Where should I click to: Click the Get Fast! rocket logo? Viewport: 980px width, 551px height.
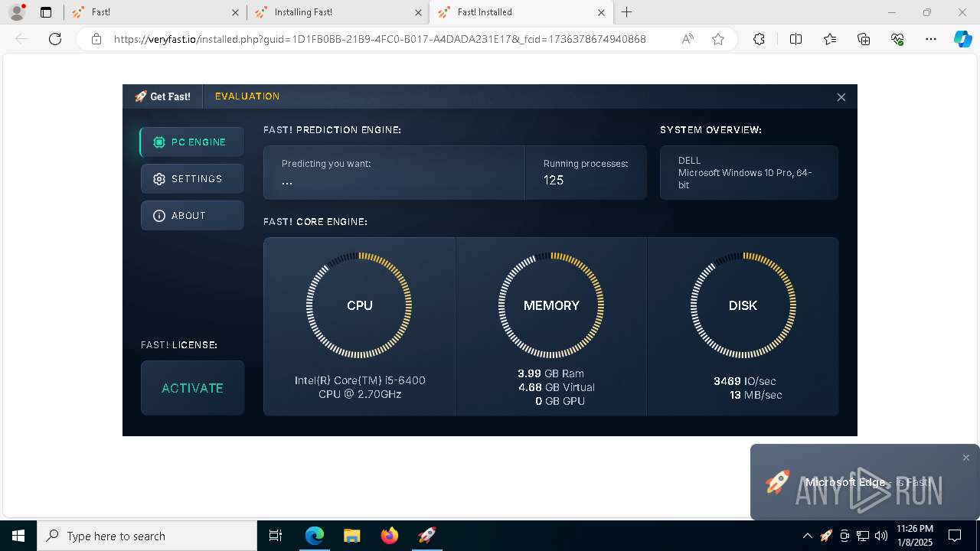coord(162,96)
